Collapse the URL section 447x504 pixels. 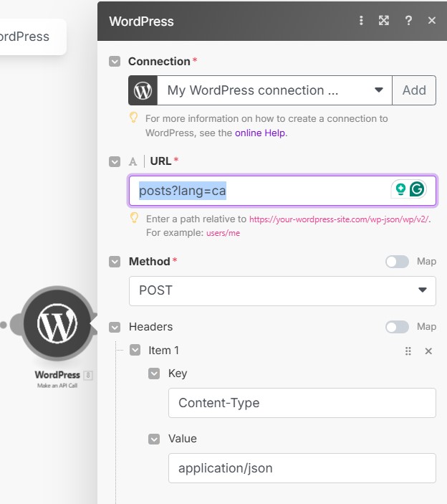pos(115,161)
